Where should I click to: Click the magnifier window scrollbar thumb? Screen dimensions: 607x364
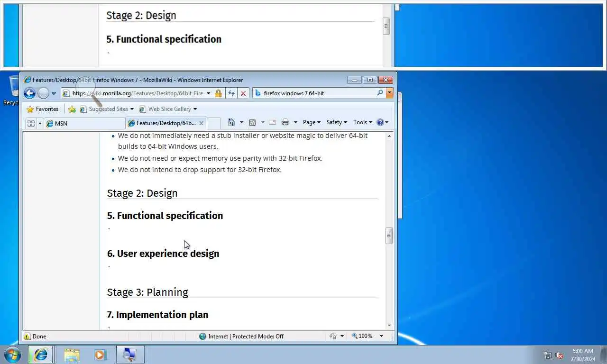click(386, 26)
